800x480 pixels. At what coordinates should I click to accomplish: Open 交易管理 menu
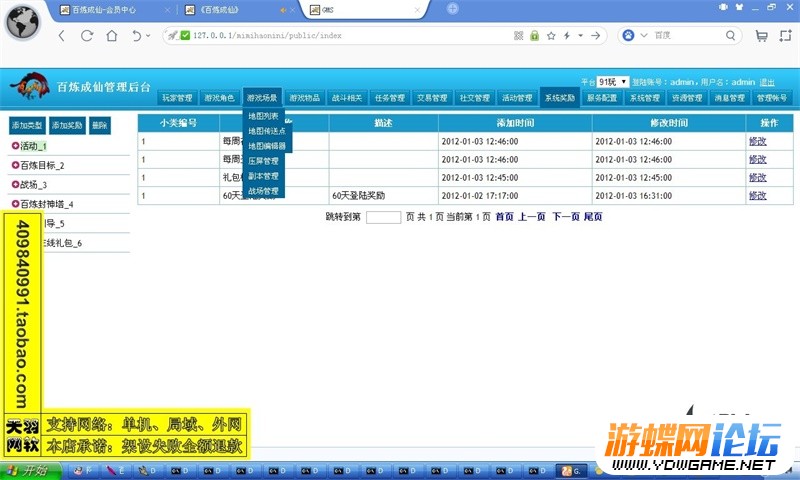point(432,98)
